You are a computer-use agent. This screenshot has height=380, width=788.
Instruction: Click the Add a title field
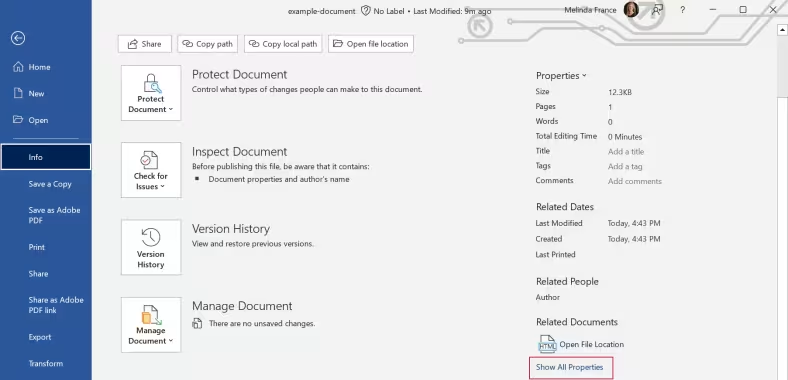pos(626,151)
